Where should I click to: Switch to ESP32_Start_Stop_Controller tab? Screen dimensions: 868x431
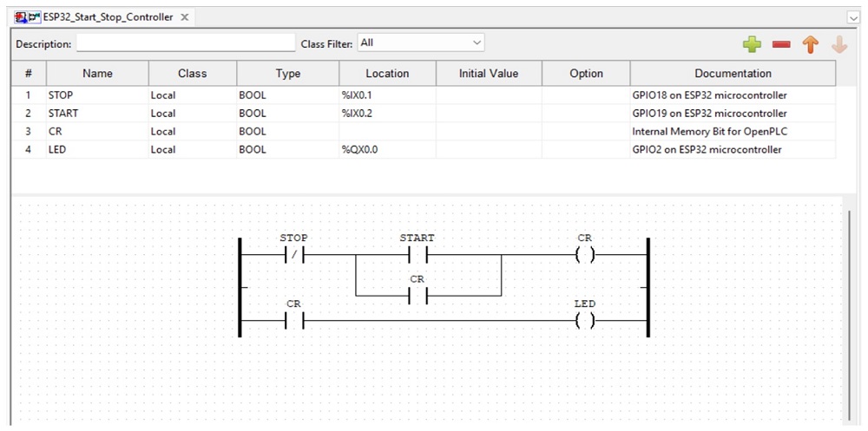click(102, 17)
